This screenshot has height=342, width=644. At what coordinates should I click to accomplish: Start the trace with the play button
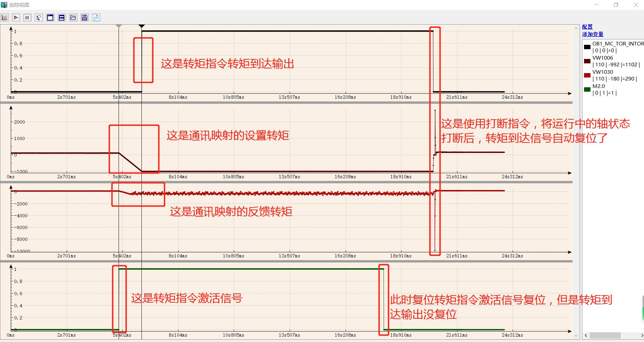coord(16,18)
